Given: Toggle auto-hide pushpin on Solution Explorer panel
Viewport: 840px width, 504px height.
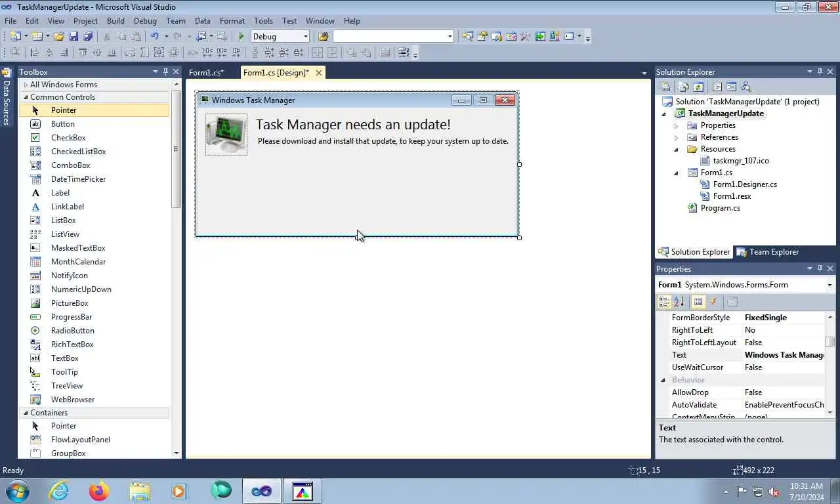Looking at the screenshot, I should click(820, 72).
